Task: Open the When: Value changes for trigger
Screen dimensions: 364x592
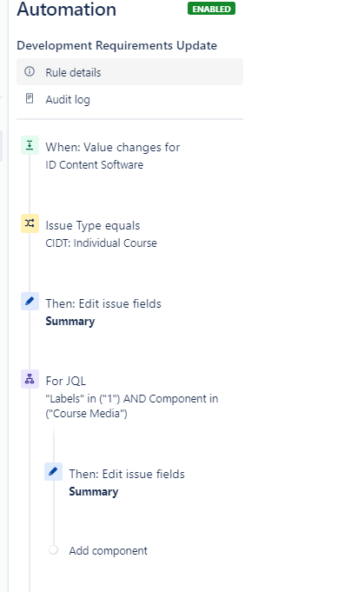Action: point(112,147)
